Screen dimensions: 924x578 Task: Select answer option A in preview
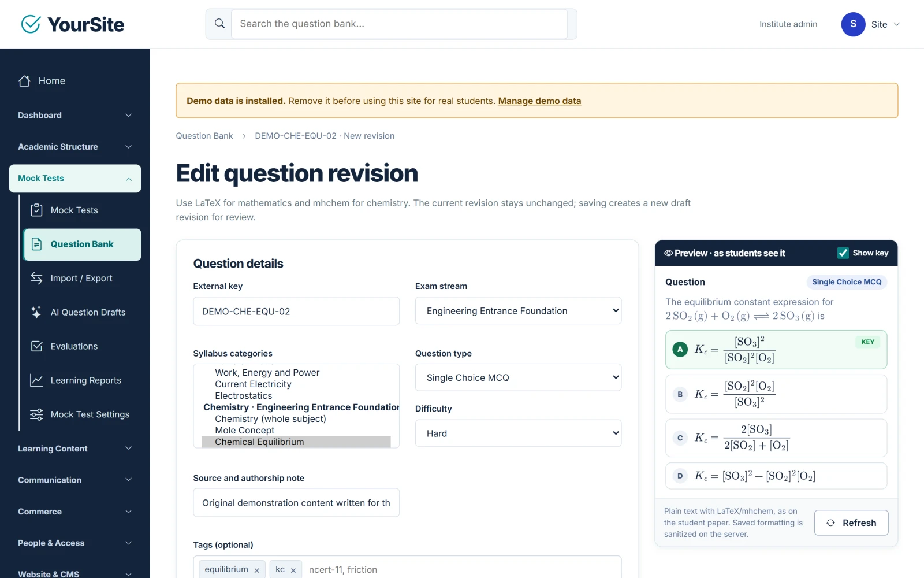pos(776,350)
